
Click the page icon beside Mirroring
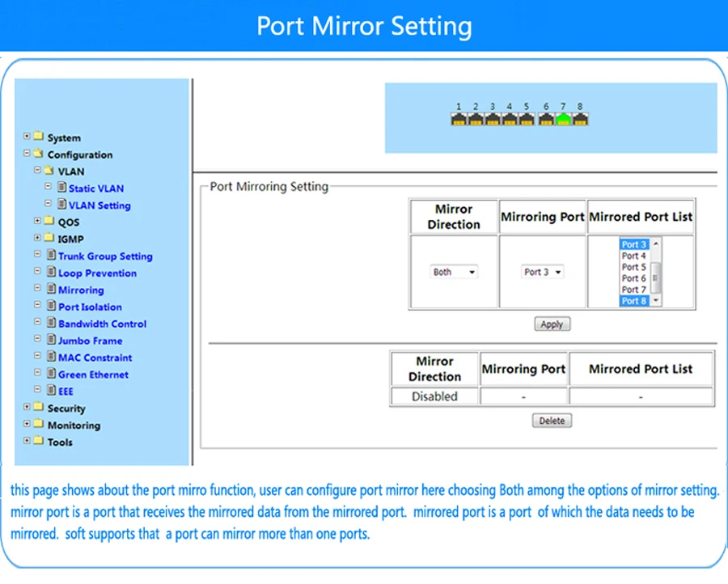(x=52, y=289)
